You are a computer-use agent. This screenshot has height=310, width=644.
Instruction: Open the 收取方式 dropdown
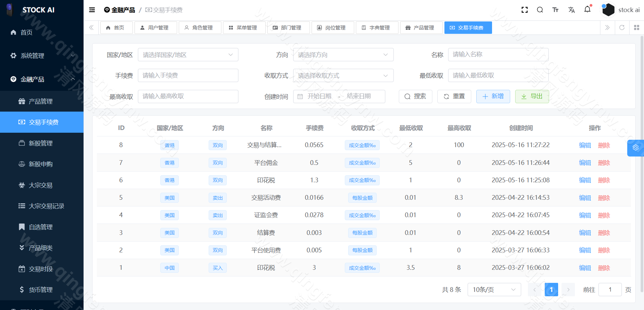click(x=343, y=75)
